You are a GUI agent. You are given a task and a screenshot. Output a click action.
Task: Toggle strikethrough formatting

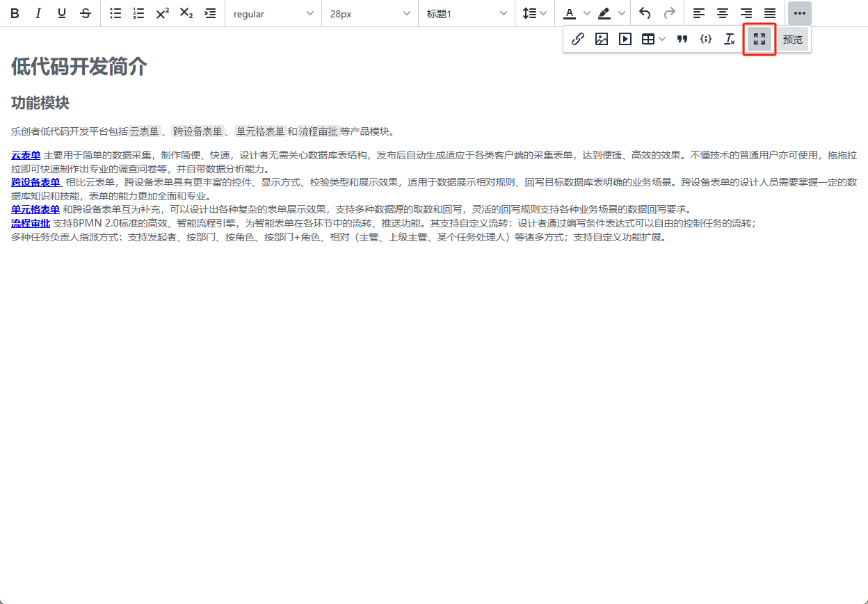coord(86,13)
